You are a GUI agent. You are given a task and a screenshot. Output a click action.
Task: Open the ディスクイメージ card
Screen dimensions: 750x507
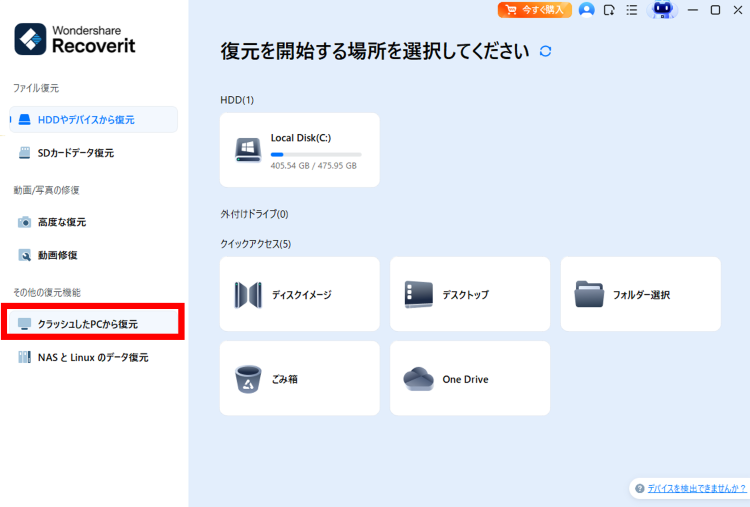click(299, 294)
